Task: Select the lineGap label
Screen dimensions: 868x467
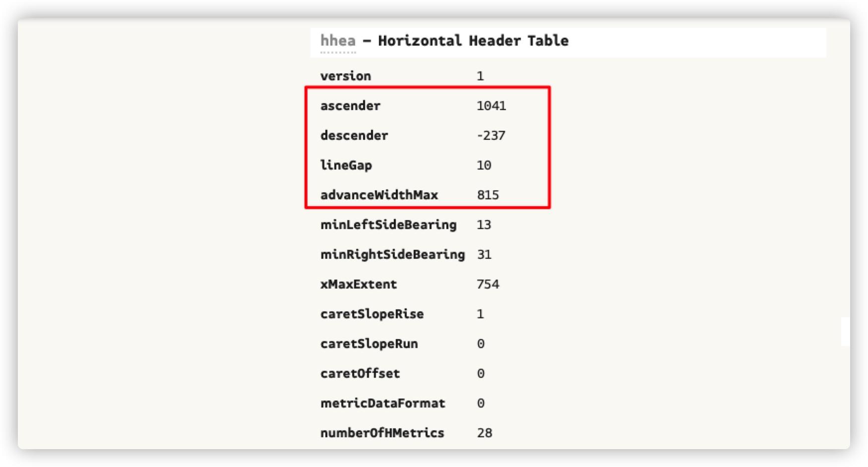Action: pyautogui.click(x=346, y=165)
